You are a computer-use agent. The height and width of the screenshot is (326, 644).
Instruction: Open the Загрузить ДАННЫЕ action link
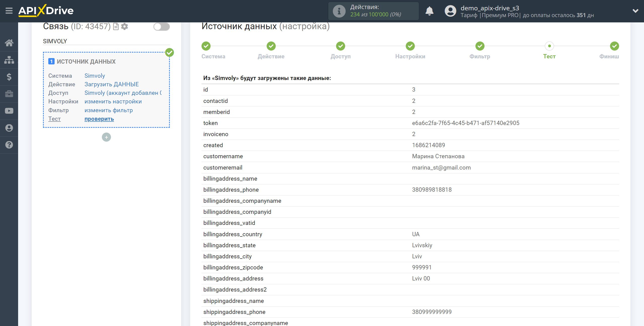pyautogui.click(x=111, y=84)
